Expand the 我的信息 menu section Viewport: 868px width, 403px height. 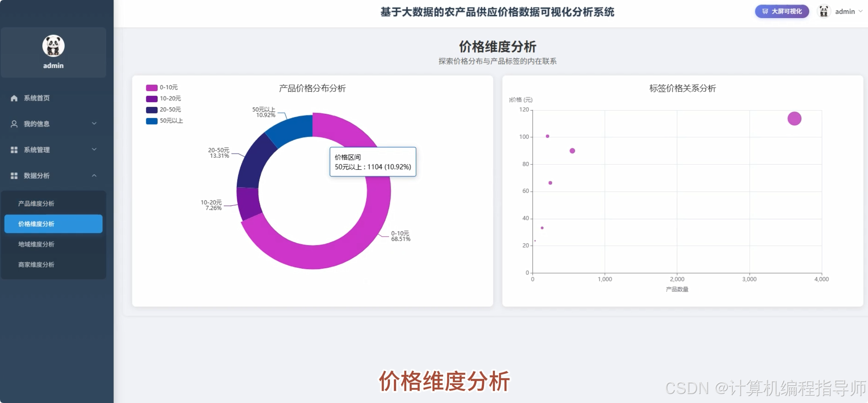click(x=53, y=124)
